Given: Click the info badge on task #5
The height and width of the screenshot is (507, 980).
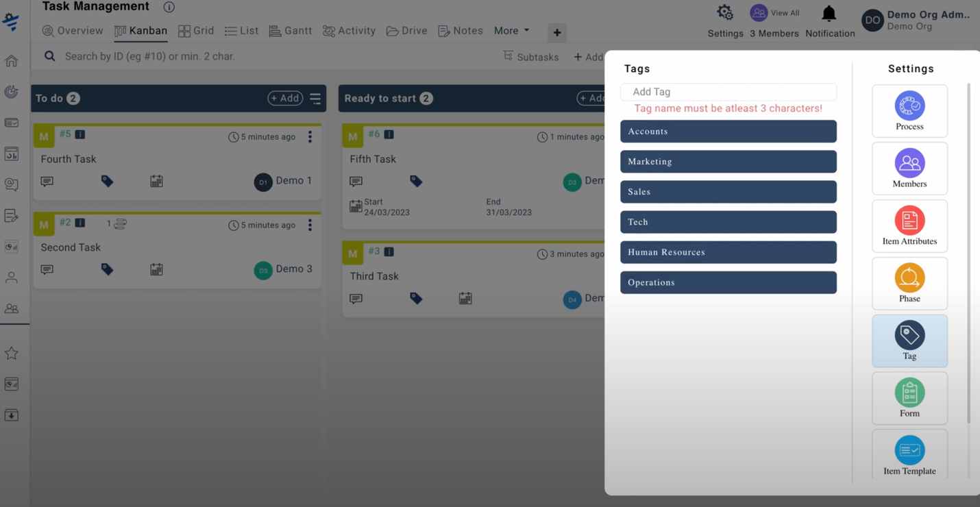Looking at the screenshot, I should [80, 134].
